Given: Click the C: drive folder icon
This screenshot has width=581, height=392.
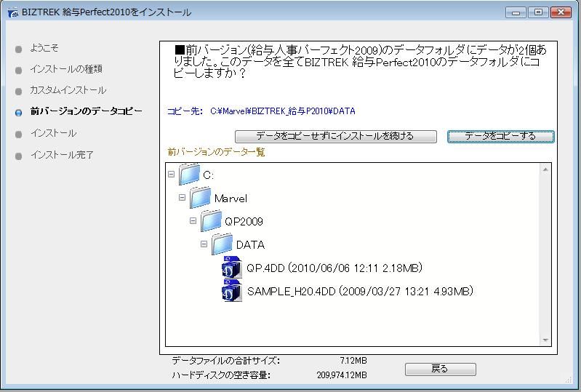Looking at the screenshot, I should pyautogui.click(x=189, y=175).
